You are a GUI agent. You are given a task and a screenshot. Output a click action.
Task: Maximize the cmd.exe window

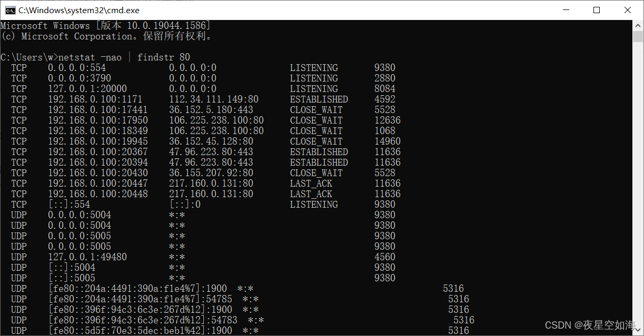(596, 10)
